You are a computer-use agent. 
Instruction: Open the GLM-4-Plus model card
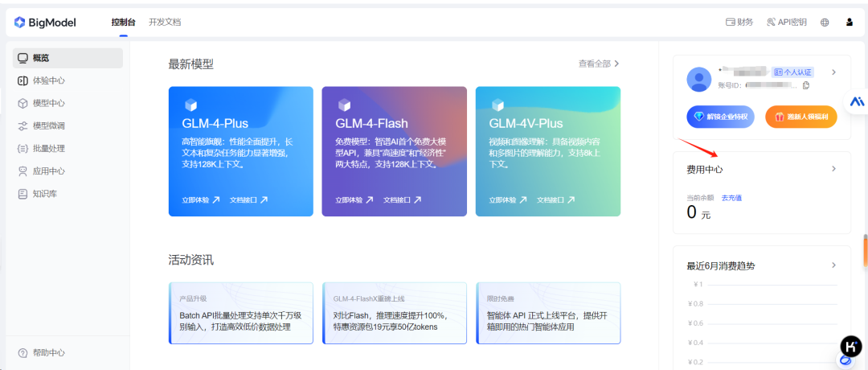coord(241,151)
